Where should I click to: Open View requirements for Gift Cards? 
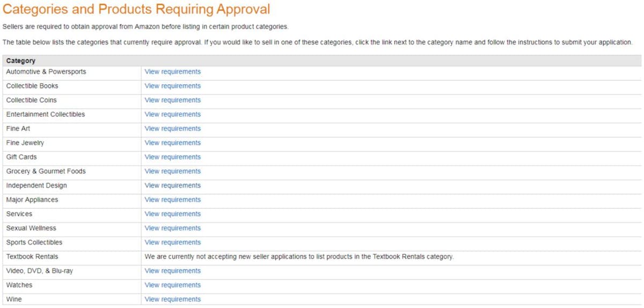coord(172,157)
